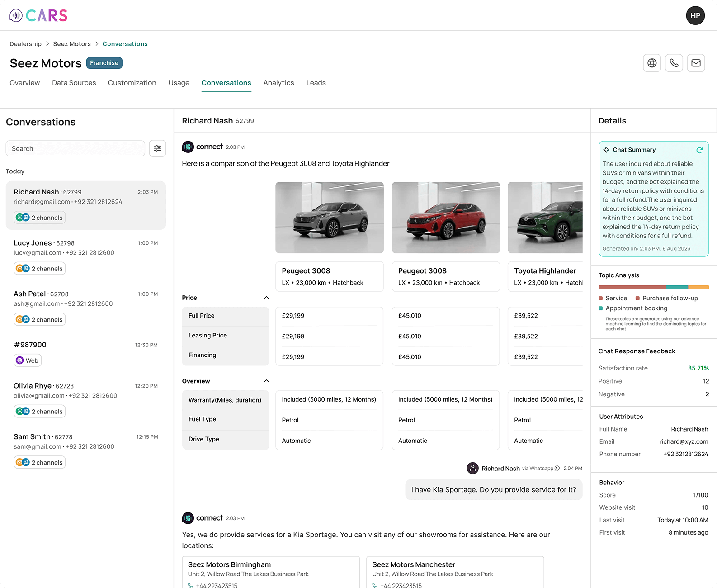This screenshot has height=588, width=717.
Task: Click the £45,010 Financing value
Action: pyautogui.click(x=410, y=357)
